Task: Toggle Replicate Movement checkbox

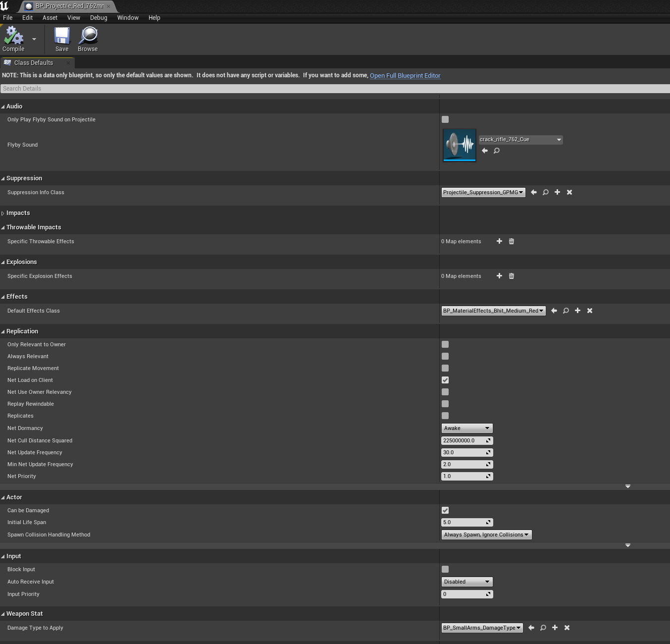Action: tap(445, 368)
